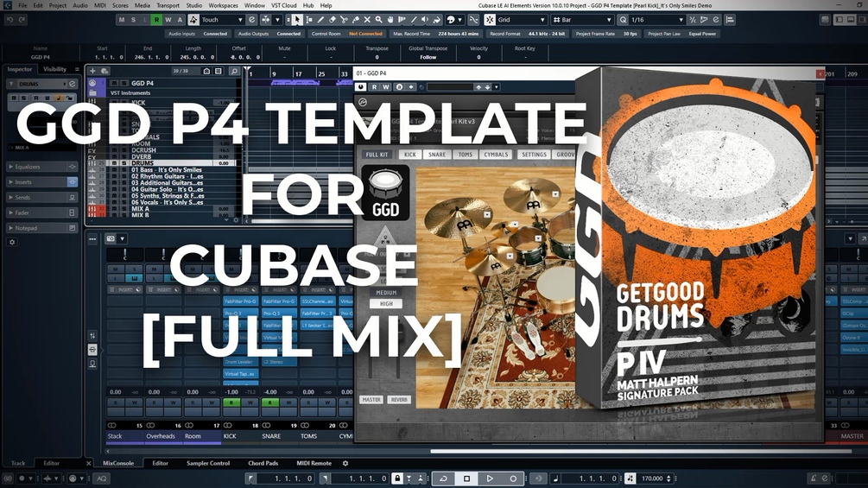The image size is (868, 488).
Task: Toggle the green Read (R) automation button
Action: (x=156, y=20)
